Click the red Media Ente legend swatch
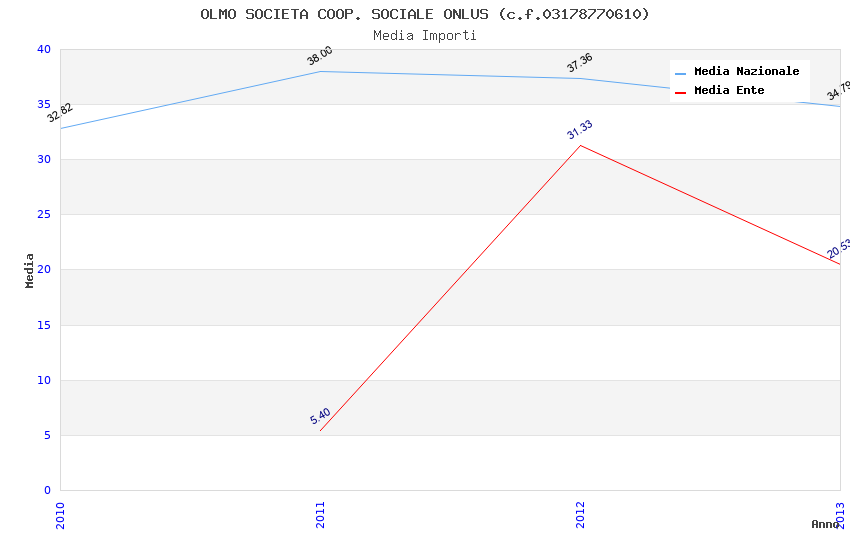 [680, 91]
